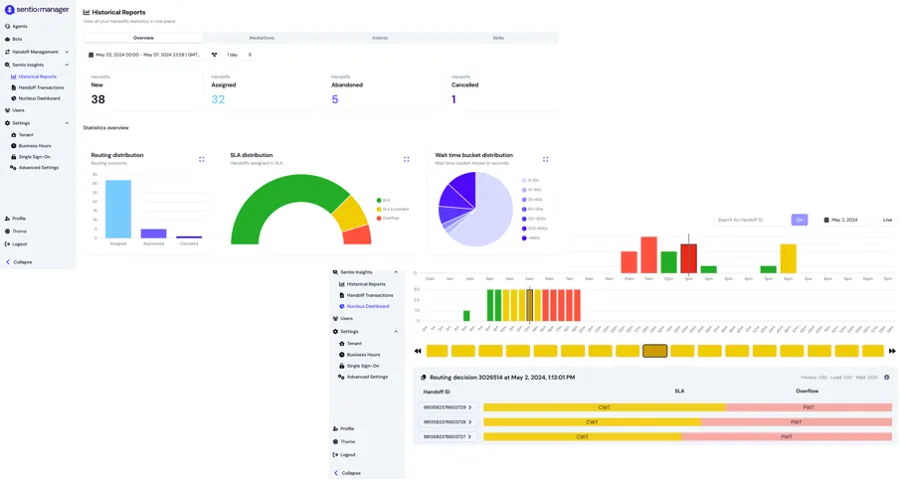The height and width of the screenshot is (480, 902).
Task: Click the filter icon beside the date range
Action: coord(214,55)
